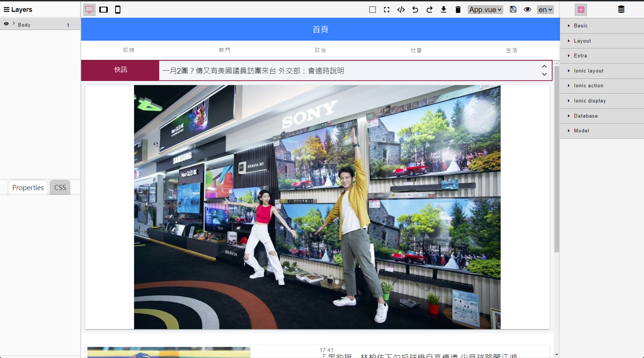Viewport: 644px width, 358px height.
Task: Click the scrollbar up arrow
Action: 557,63
